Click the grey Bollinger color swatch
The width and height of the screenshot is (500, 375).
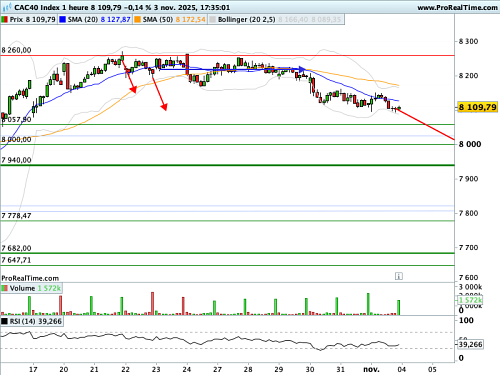point(212,20)
